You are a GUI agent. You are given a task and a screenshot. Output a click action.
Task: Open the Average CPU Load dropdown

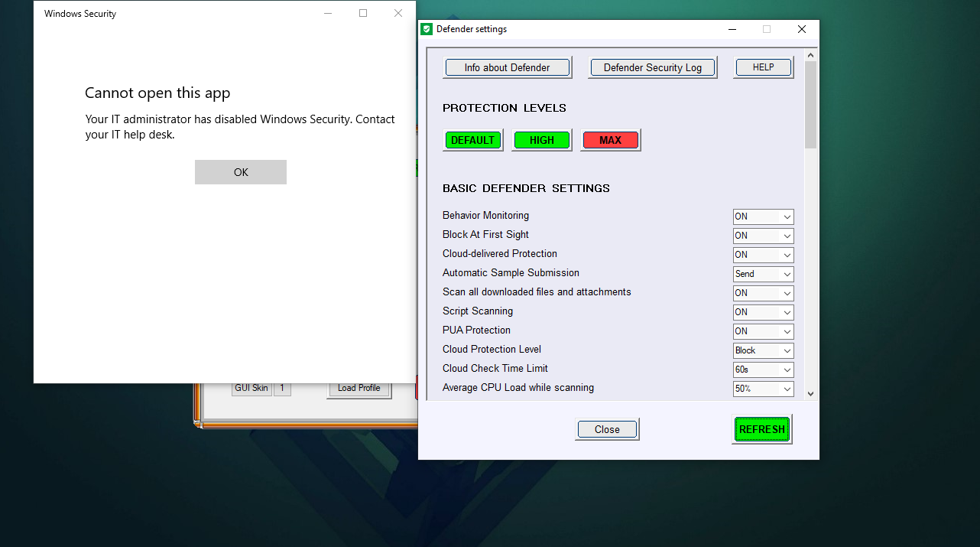764,389
